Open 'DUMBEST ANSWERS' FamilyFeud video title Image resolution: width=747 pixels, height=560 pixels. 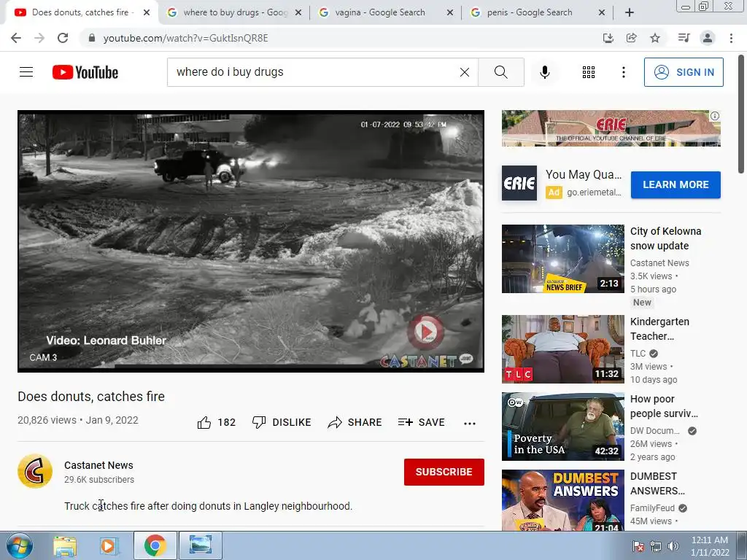[657, 483]
